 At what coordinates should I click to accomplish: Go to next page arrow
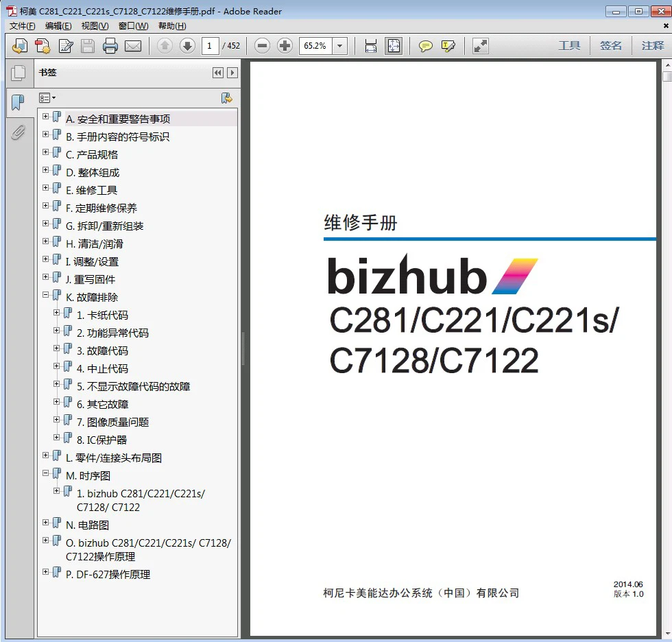coord(187,45)
